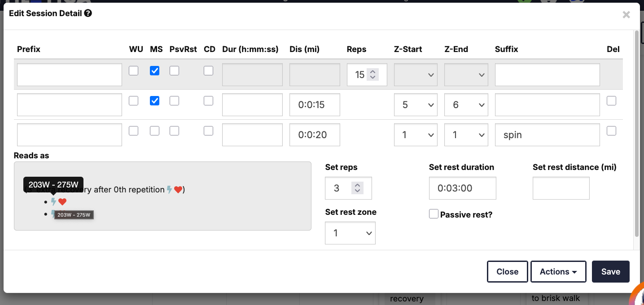Click the Suffix field containing 'spin'
The width and height of the screenshot is (644, 305).
pos(547,135)
